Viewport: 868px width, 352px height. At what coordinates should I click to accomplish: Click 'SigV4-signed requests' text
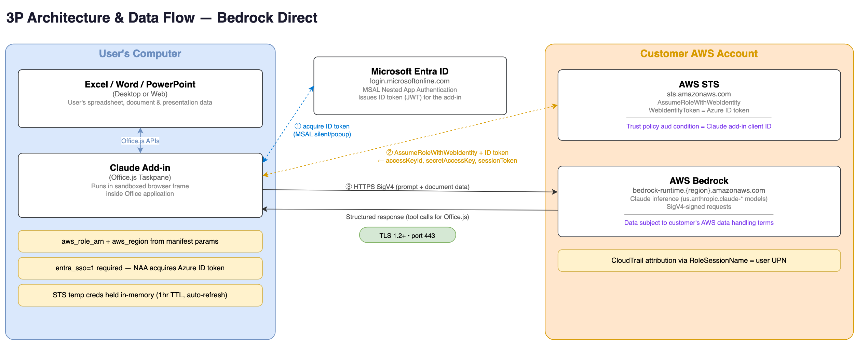click(x=699, y=207)
